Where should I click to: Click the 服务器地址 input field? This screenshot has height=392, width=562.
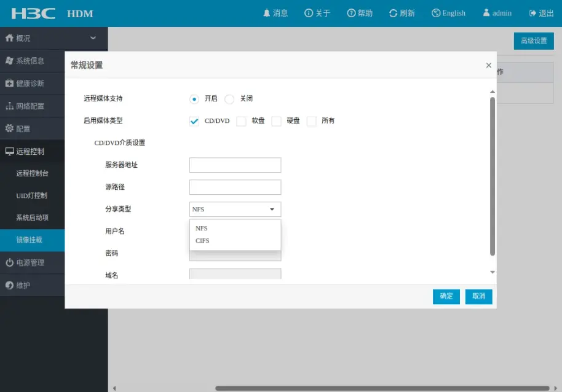(x=235, y=165)
